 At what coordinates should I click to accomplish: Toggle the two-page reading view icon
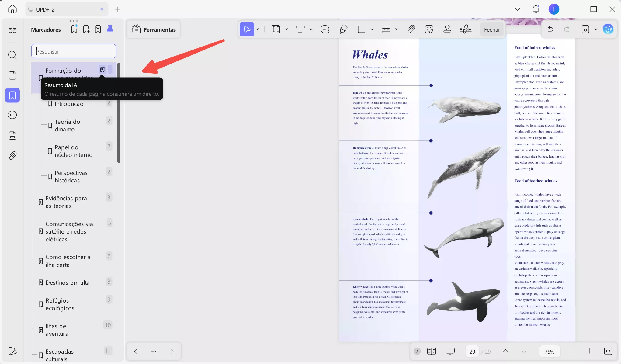pos(431,351)
